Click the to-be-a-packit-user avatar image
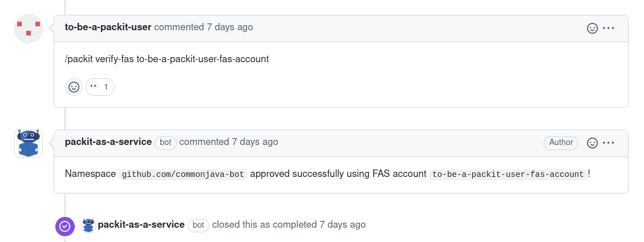644x242 pixels. click(29, 29)
